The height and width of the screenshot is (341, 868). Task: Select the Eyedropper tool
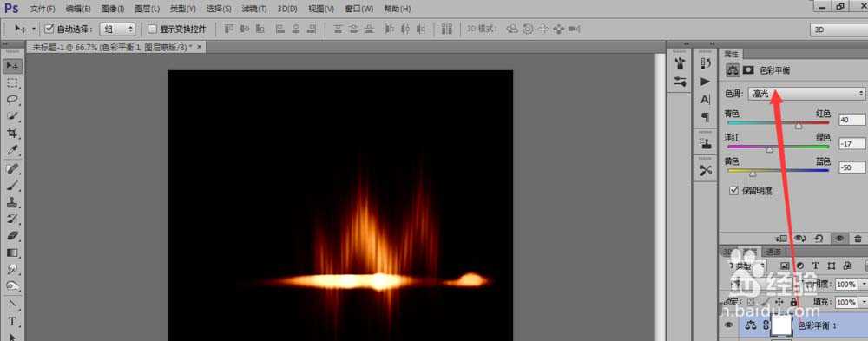pyautogui.click(x=12, y=151)
